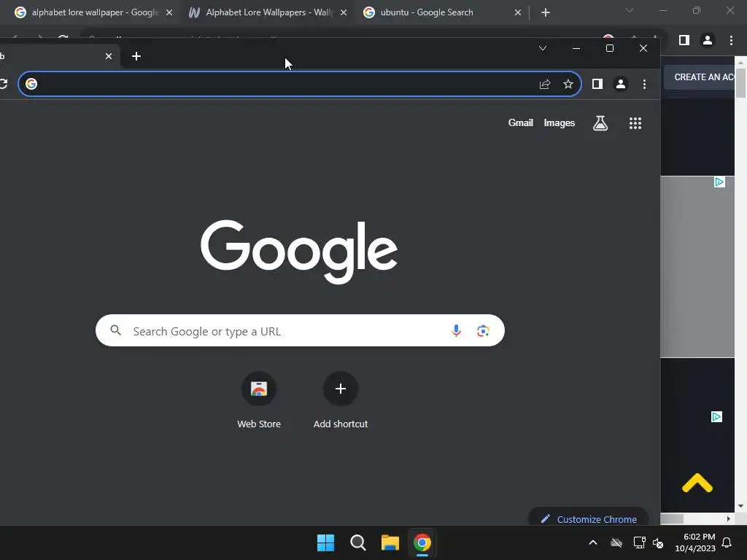
Task: Click the network tray icon
Action: [639, 542]
